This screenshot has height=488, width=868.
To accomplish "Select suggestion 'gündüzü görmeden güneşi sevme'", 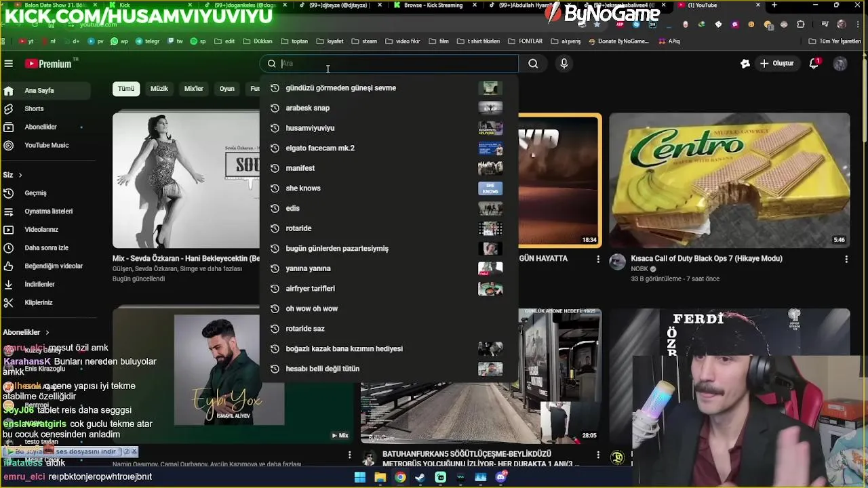I will pyautogui.click(x=388, y=88).
